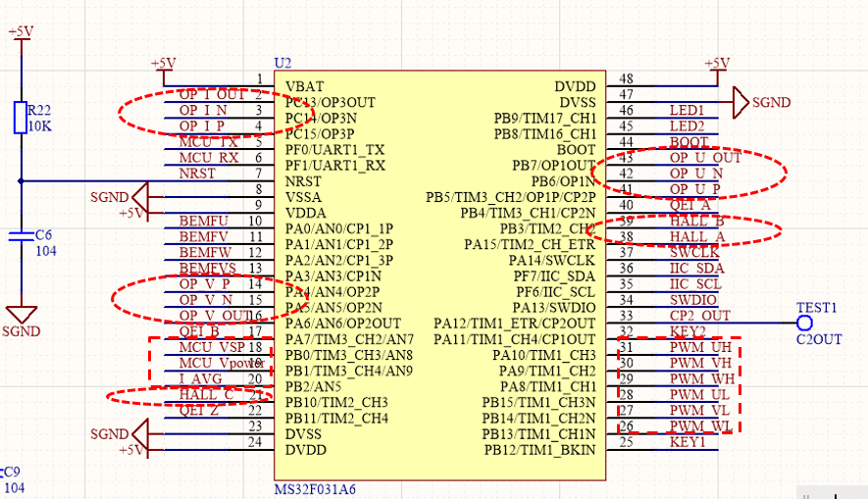Click the 10K value of R22

pyautogui.click(x=39, y=126)
